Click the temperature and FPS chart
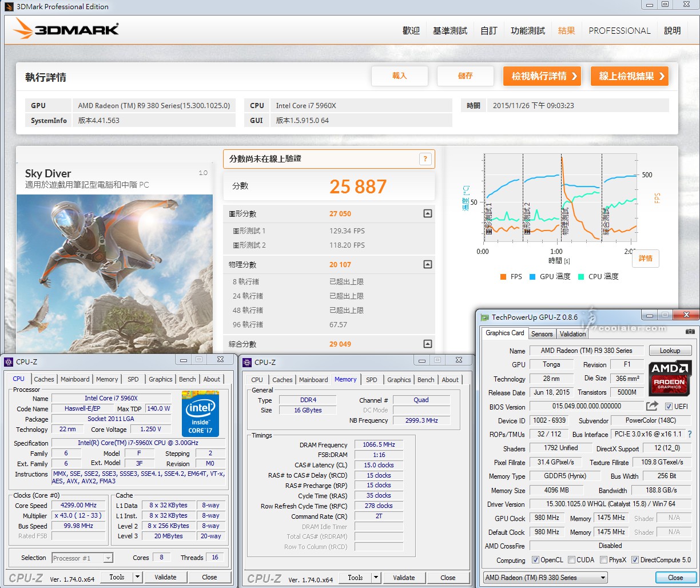Image resolution: width=700 pixels, height=588 pixels. 560,197
